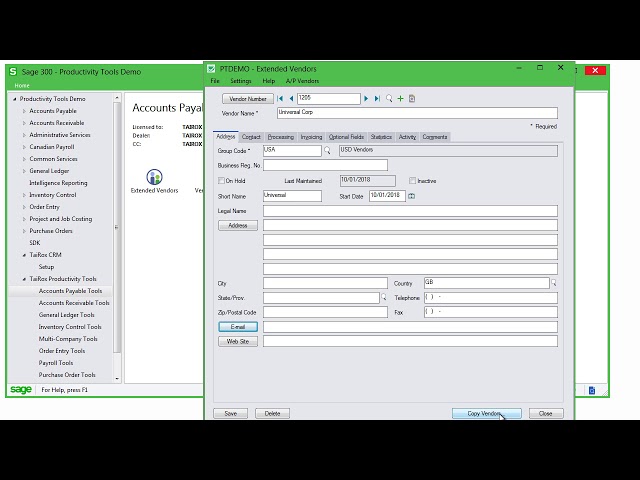
Task: Open Group Code finder magnifier
Action: (327, 151)
